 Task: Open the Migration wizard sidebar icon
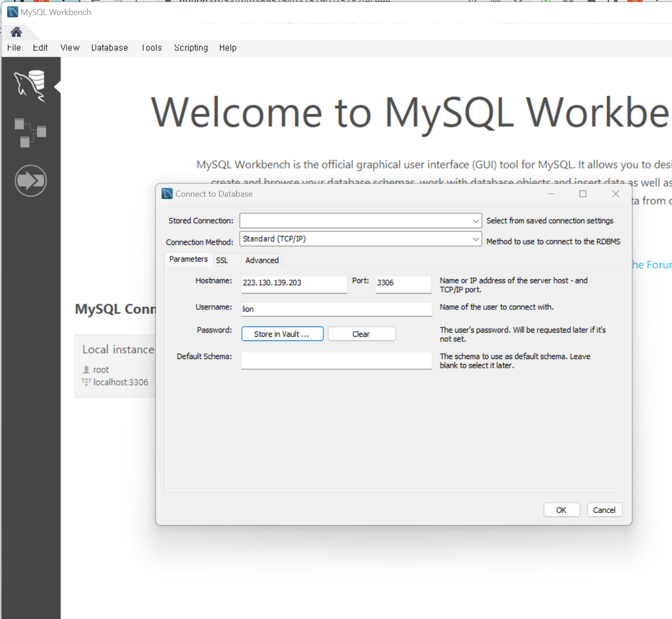[30, 181]
